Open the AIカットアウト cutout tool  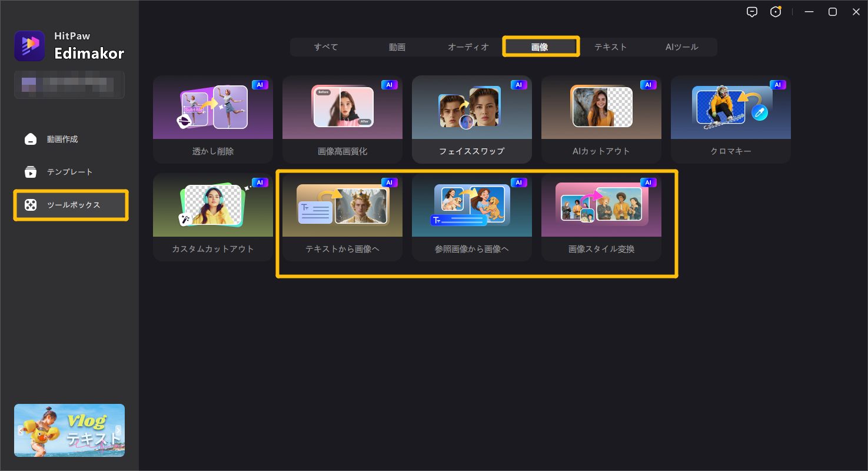601,118
